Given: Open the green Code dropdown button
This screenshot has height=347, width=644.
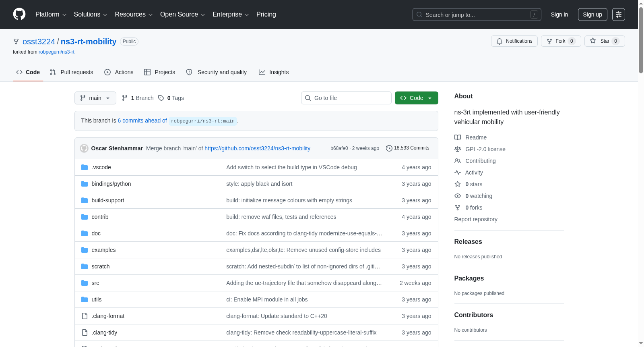Looking at the screenshot, I should 417,98.
